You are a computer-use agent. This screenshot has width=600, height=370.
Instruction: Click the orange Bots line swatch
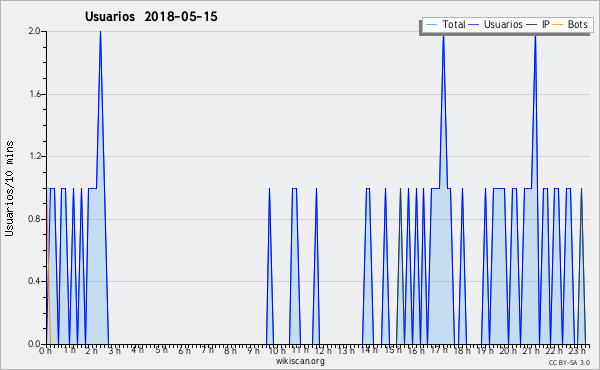click(x=558, y=25)
